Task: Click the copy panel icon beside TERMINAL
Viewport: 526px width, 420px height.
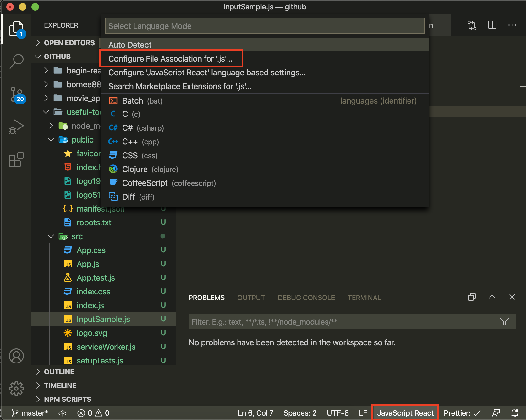Action: (x=472, y=297)
